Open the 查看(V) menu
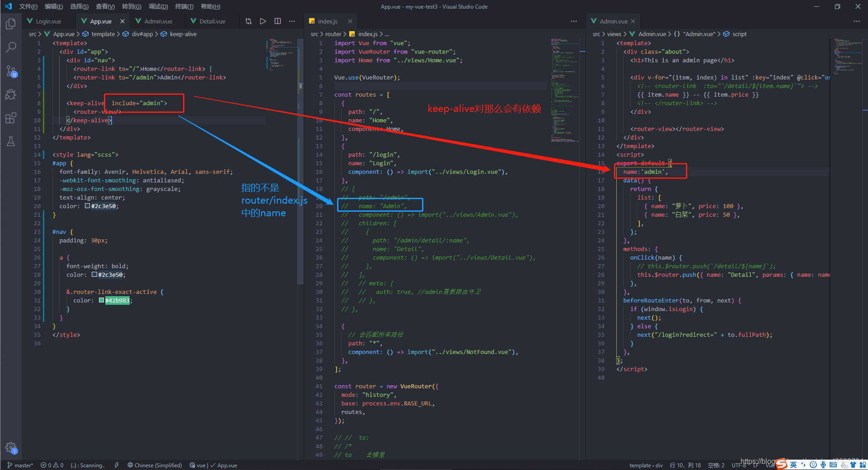The height and width of the screenshot is (470, 868). (105, 6)
